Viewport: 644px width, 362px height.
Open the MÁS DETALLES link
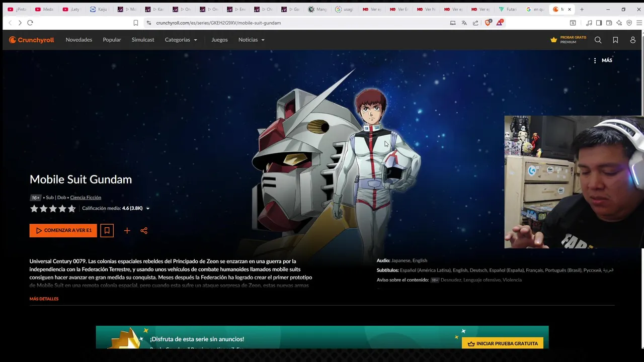44,299
